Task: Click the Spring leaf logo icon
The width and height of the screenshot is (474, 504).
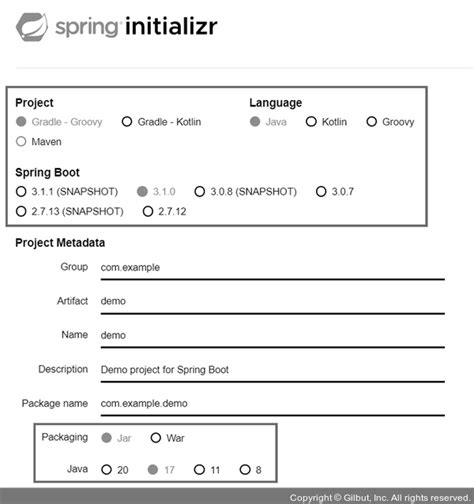Action: point(32,27)
